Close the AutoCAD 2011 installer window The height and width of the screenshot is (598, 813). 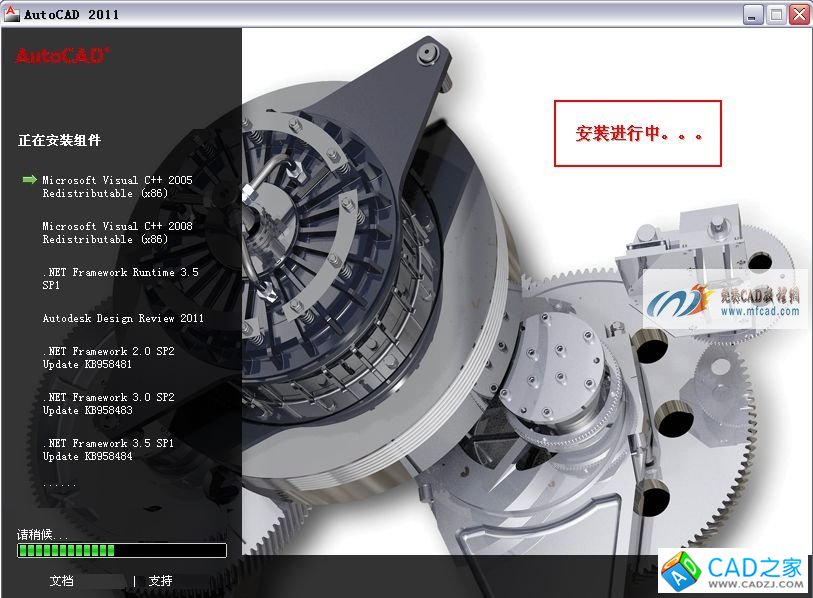coord(798,14)
